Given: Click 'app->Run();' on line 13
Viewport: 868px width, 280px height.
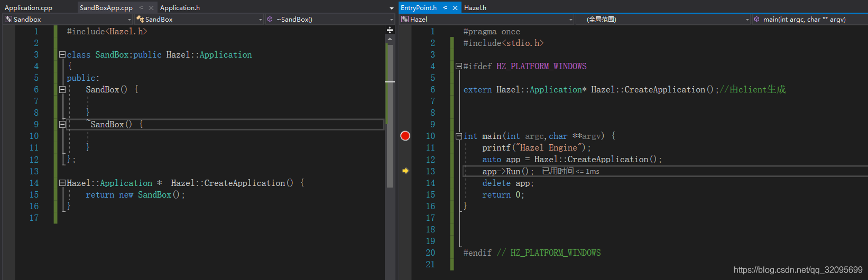Looking at the screenshot, I should [508, 171].
